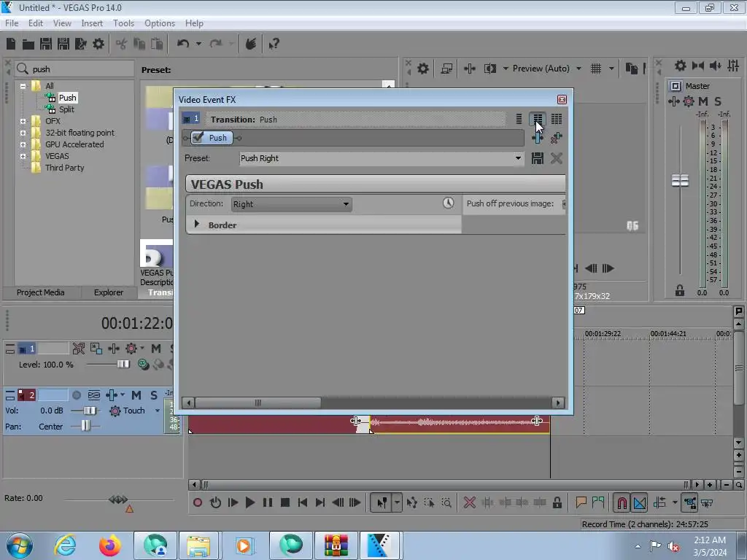Solo audio track 2
This screenshot has height=560, width=747.
pos(153,395)
